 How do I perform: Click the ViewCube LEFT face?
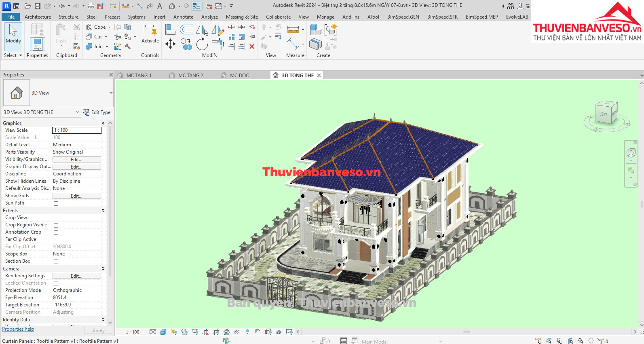click(x=603, y=114)
